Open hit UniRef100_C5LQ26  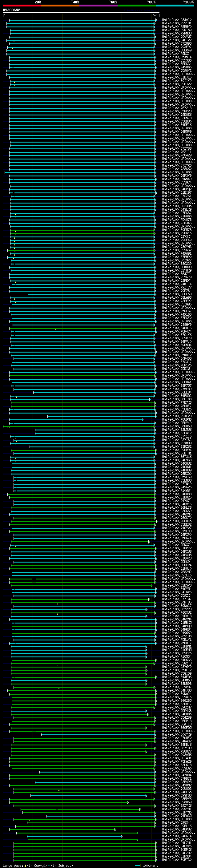[x=176, y=410]
